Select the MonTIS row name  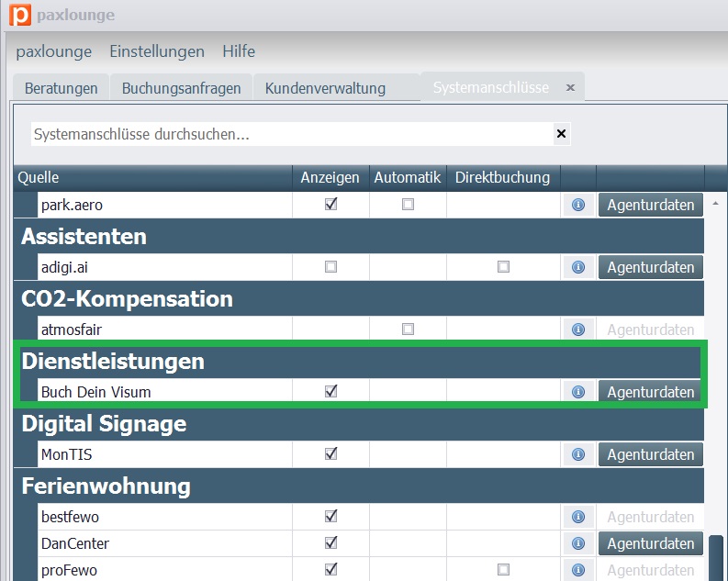pos(66,454)
